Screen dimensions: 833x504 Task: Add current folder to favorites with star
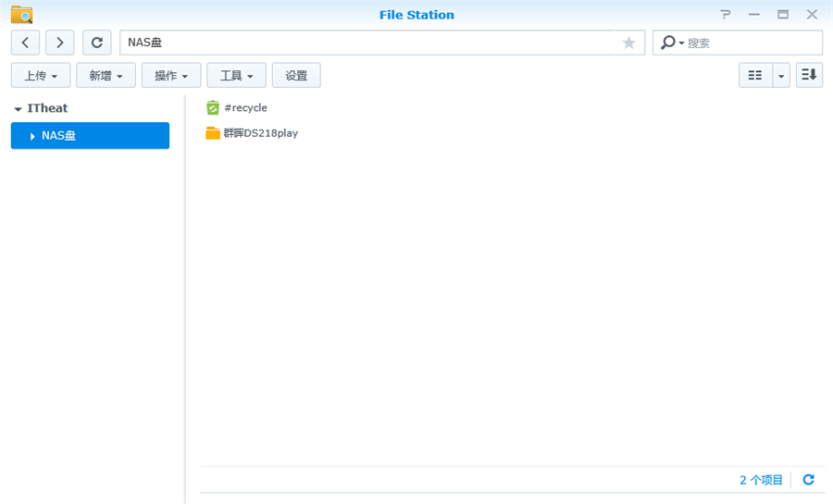[629, 43]
